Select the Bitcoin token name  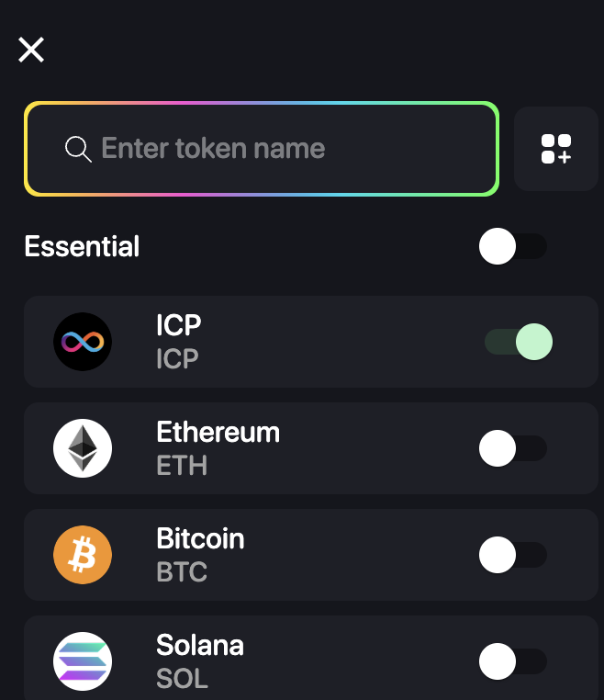[x=200, y=538]
